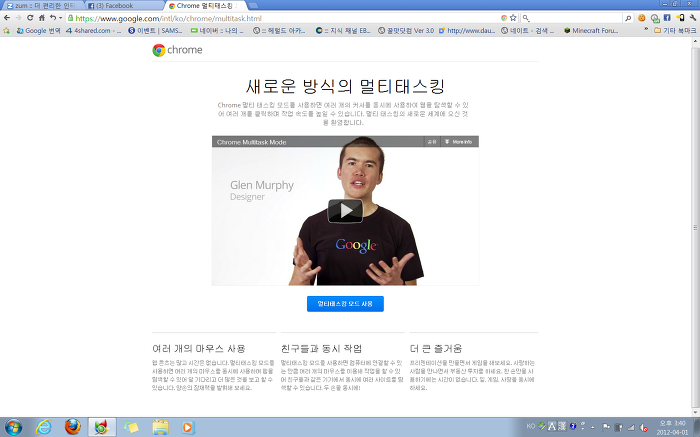Viewport: 700px width, 437px height.
Task: Open the 헤럴드 bookmark
Action: (279, 31)
